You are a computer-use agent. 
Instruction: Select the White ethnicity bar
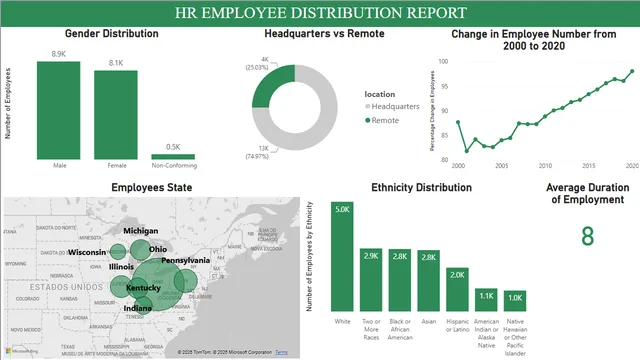(x=342, y=257)
